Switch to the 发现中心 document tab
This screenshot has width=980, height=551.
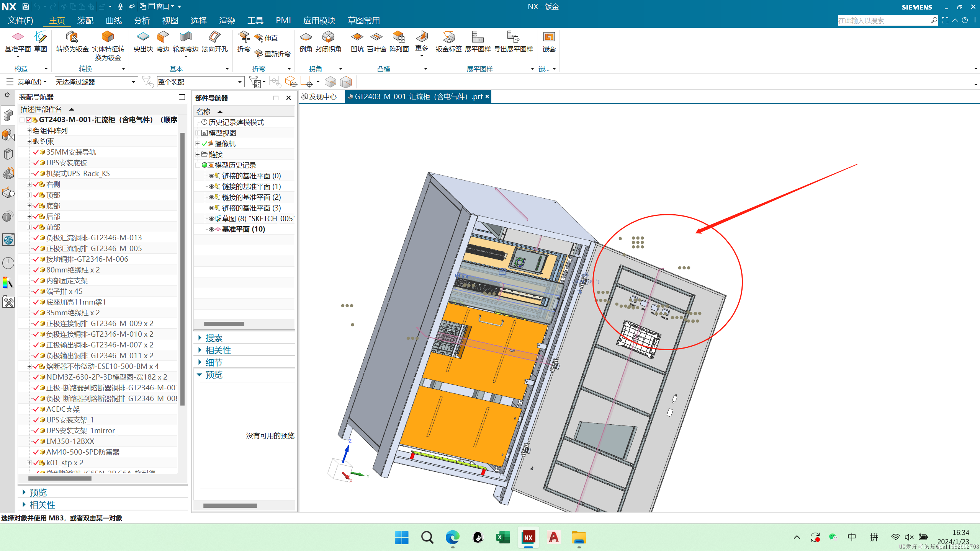tap(319, 96)
